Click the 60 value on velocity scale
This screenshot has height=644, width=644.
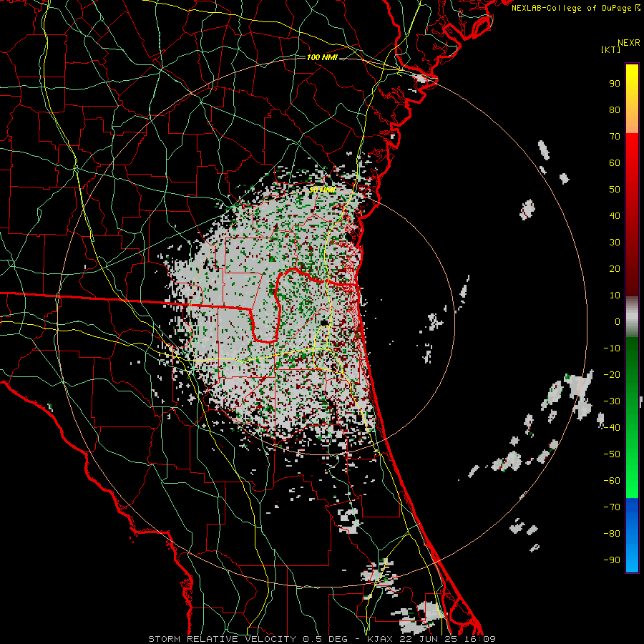[615, 163]
